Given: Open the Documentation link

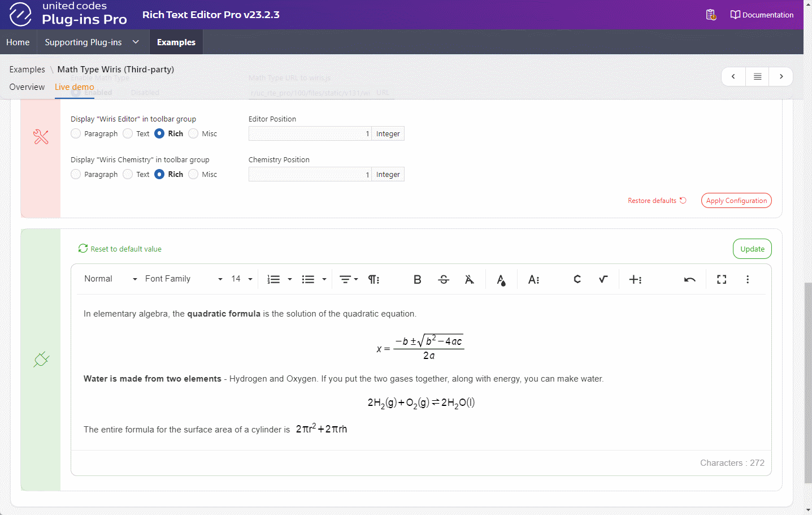Looking at the screenshot, I should (x=762, y=15).
